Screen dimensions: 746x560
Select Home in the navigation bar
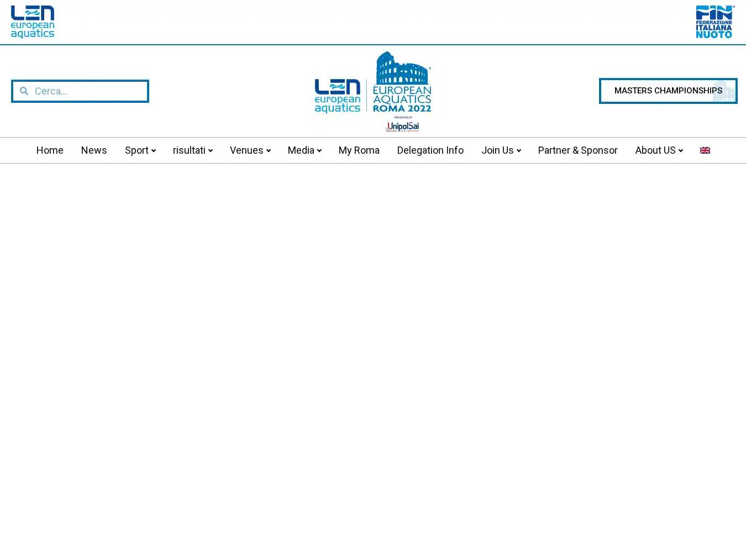pyautogui.click(x=50, y=150)
